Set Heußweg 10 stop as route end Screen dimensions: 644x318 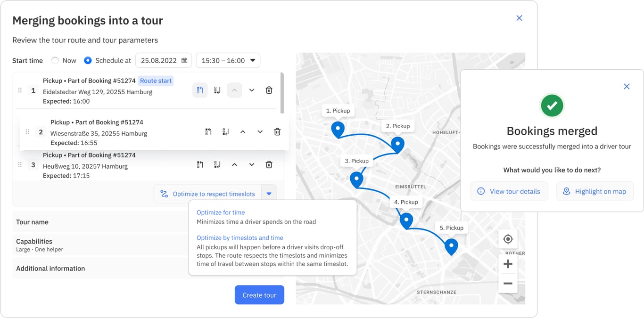(x=217, y=164)
